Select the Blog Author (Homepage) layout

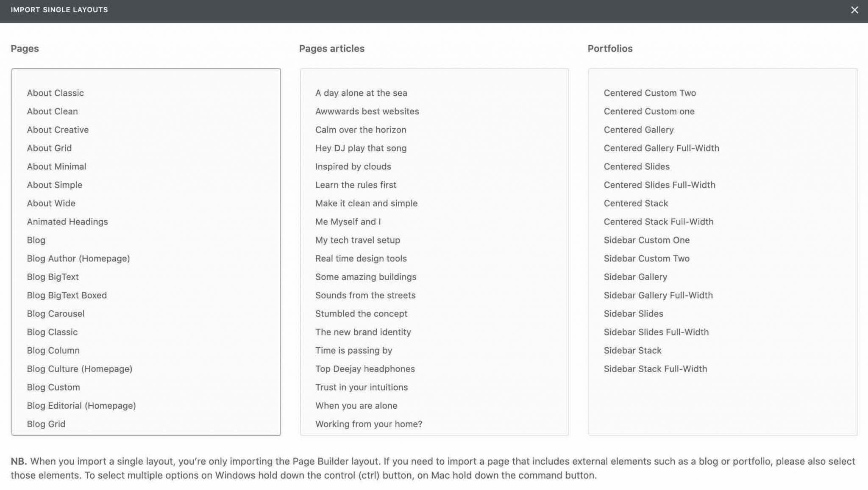(x=78, y=258)
